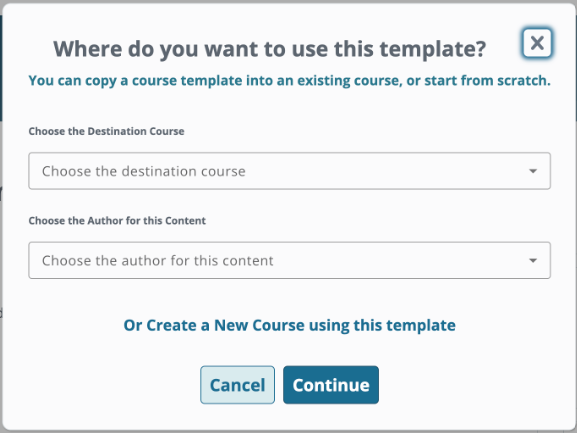Click the caret arrow in destination course field
Image resolution: width=577 pixels, height=433 pixels.
pos(532,171)
